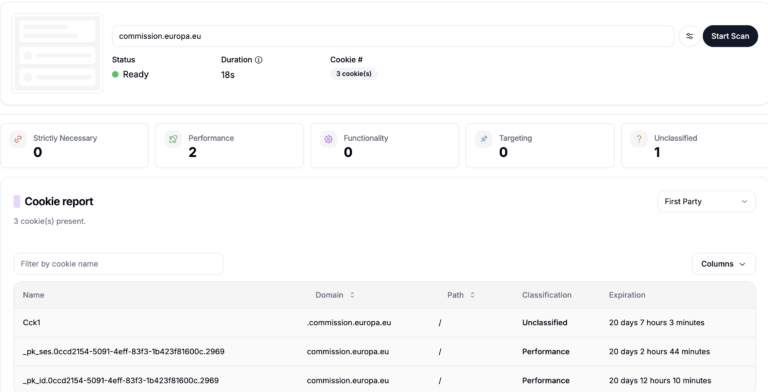This screenshot has width=768, height=392.
Task: Open the Columns dropdown
Action: pyautogui.click(x=723, y=264)
